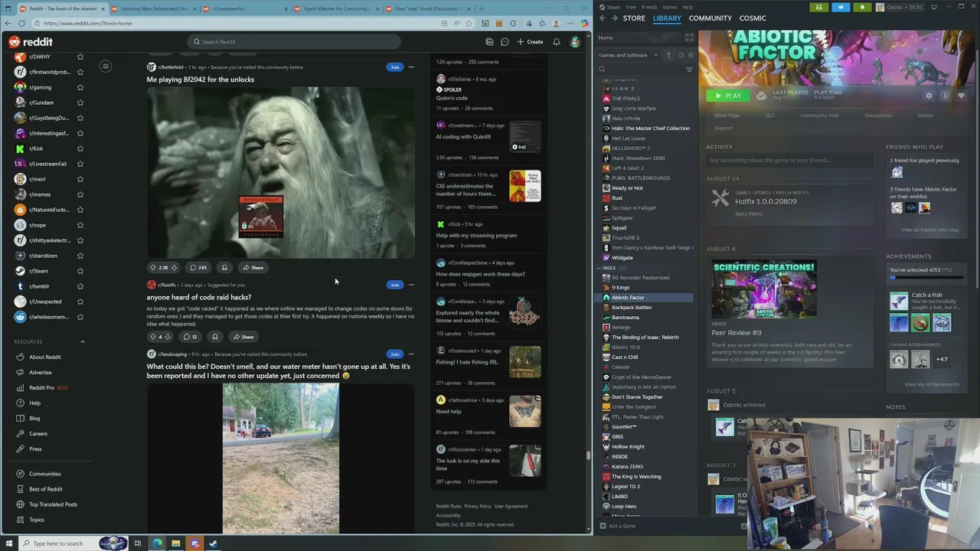Favorite r/nope with star

coord(80,225)
